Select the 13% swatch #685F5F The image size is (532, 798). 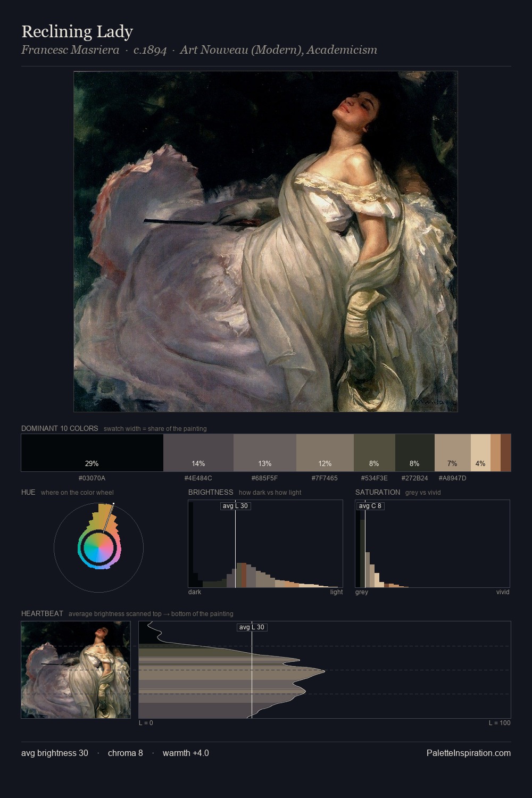coord(265,453)
